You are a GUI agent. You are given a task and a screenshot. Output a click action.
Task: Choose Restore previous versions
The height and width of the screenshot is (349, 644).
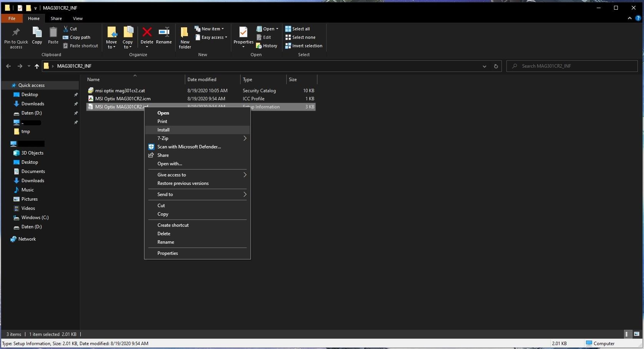point(198,183)
